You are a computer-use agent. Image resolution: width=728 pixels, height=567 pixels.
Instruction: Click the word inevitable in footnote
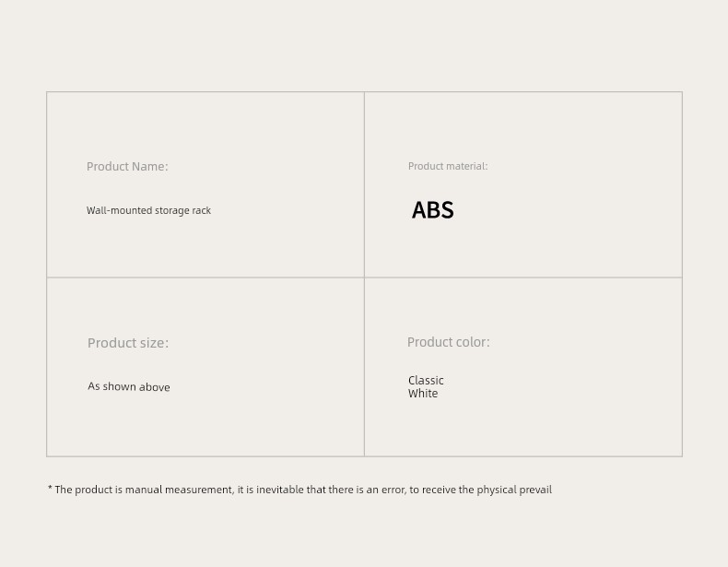[x=280, y=490]
